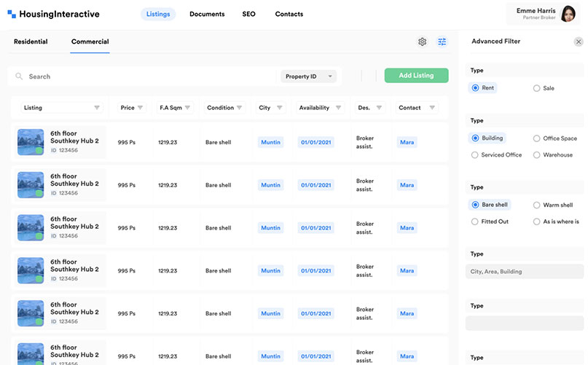This screenshot has width=588, height=365.
Task: Close the Advanced Filter panel
Action: 579,42
